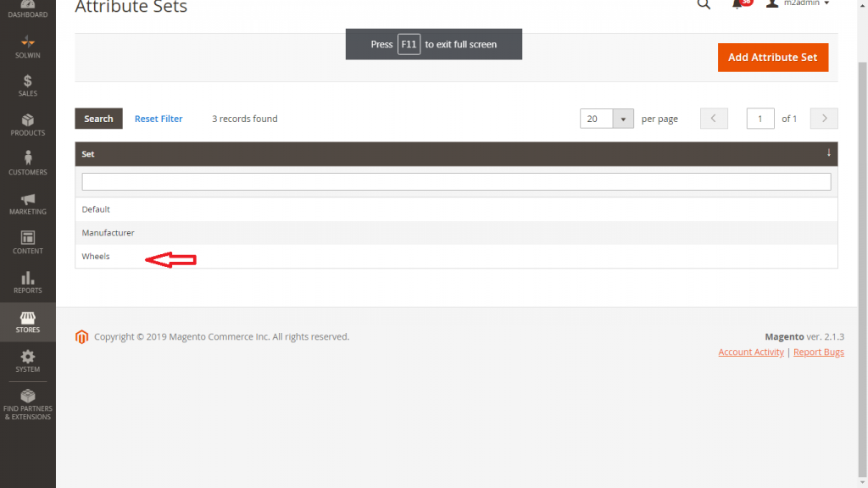
Task: Click the search magnifier icon in header
Action: 704,5
